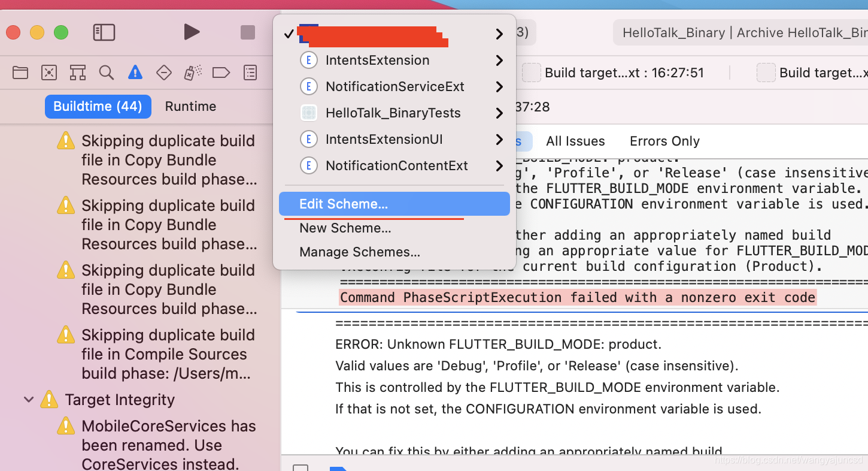Stop the running task
The height and width of the screenshot is (471, 868).
pyautogui.click(x=248, y=32)
